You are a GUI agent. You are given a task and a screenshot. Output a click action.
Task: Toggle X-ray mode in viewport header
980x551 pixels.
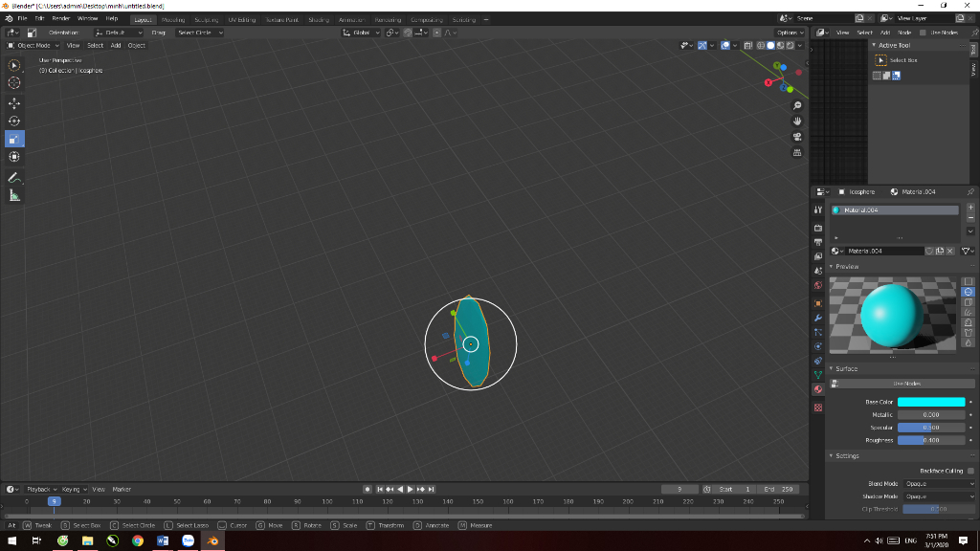(748, 46)
